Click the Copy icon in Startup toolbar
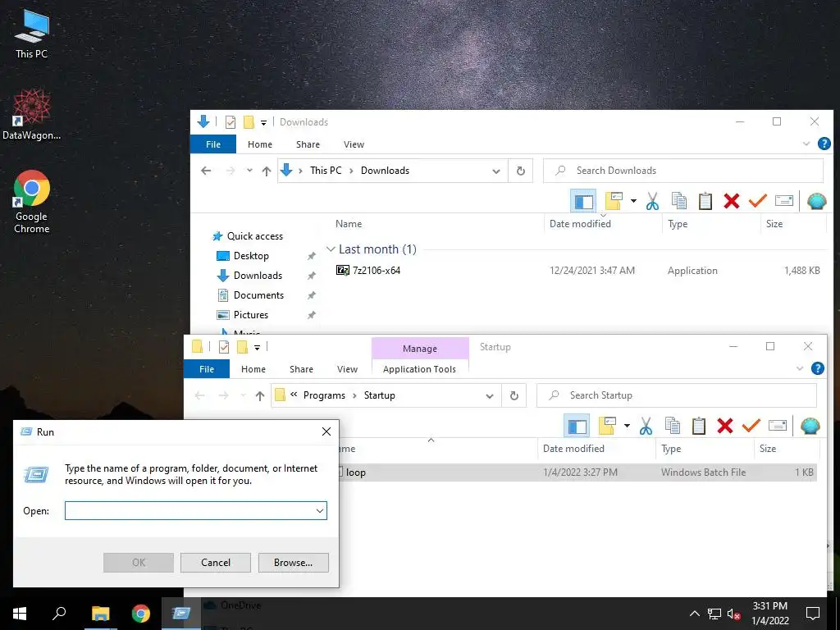 (673, 427)
